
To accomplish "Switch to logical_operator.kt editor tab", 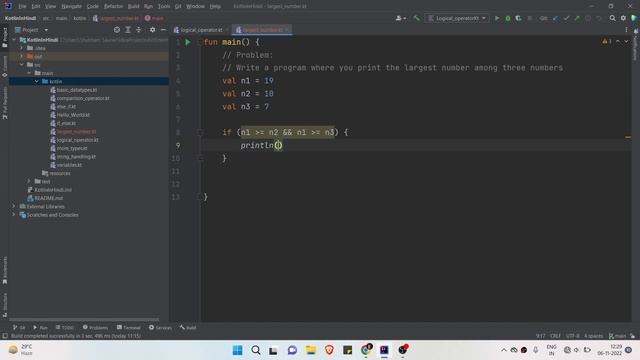I will (x=201, y=30).
